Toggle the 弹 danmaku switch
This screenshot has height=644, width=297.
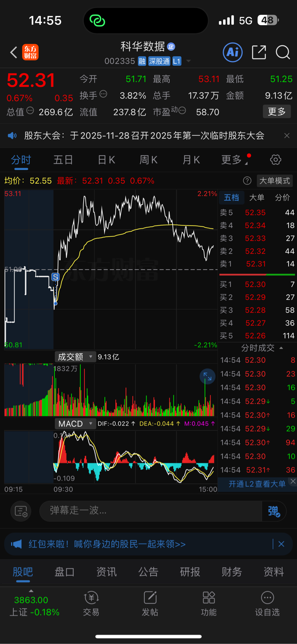pos(274,511)
